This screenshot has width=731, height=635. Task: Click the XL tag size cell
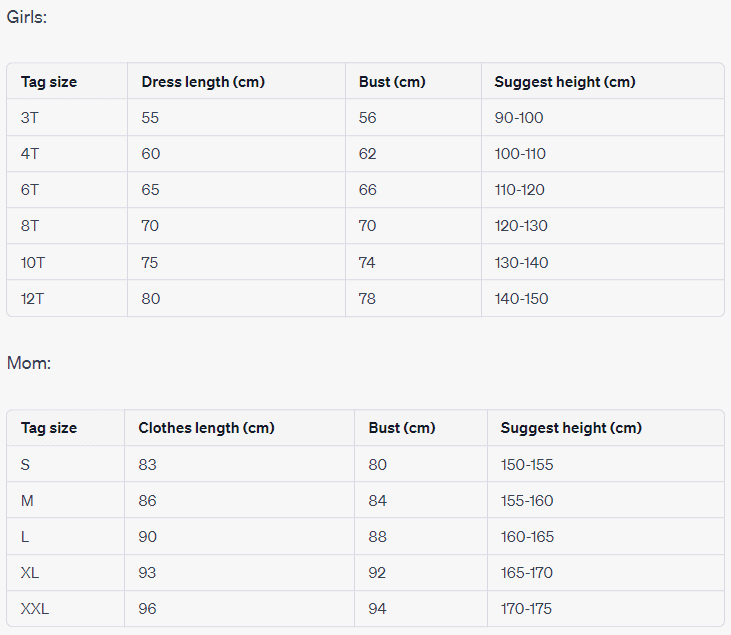[x=30, y=573]
